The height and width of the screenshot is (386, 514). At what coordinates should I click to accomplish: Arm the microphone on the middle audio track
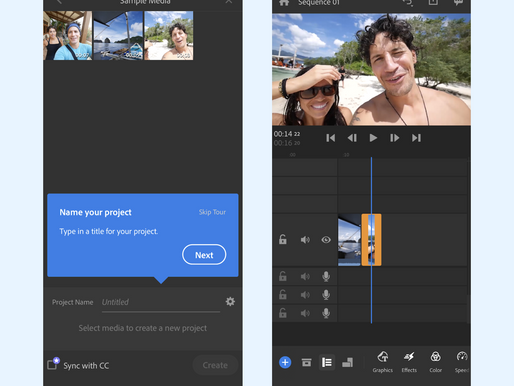tap(326, 295)
